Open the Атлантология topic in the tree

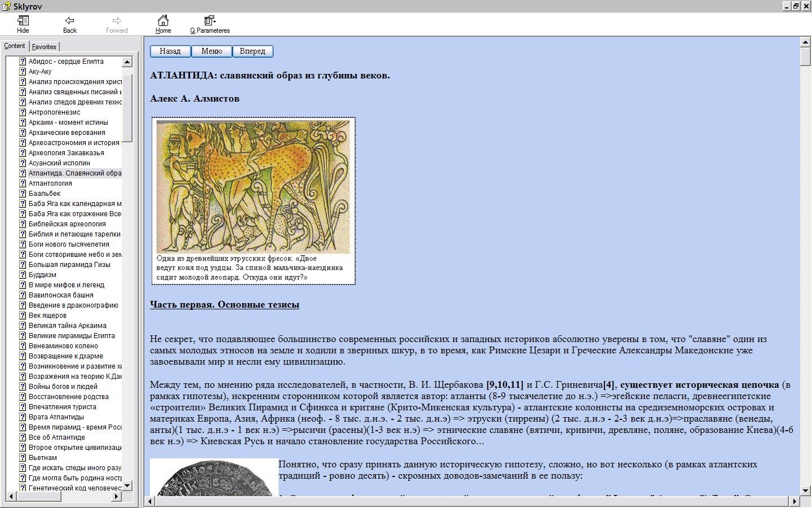pos(50,183)
